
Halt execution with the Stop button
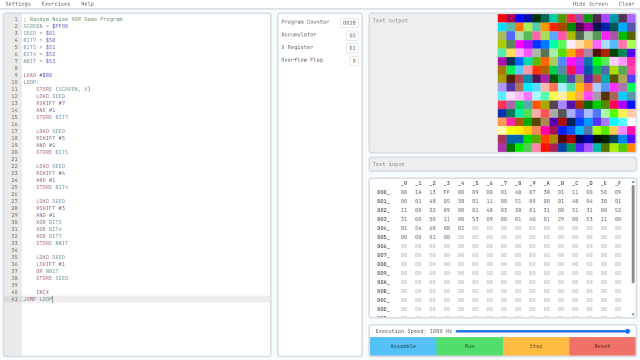[536, 346]
